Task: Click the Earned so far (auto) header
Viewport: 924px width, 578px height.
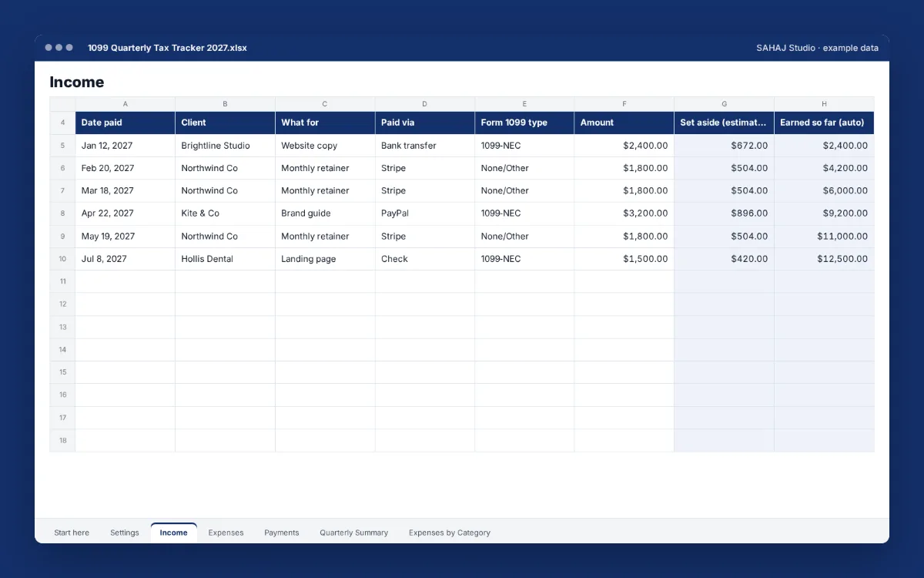Action: tap(824, 123)
